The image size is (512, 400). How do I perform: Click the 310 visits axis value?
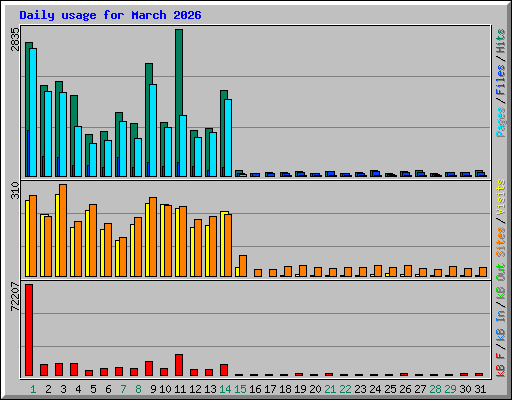[15, 190]
